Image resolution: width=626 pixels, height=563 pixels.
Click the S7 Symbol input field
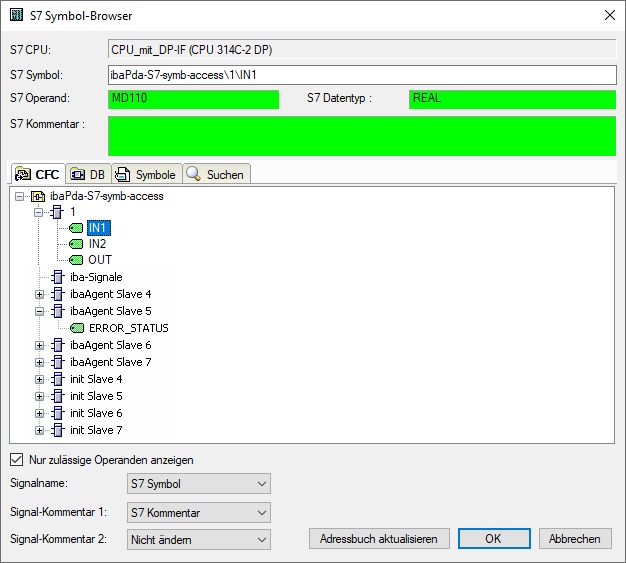pyautogui.click(x=362, y=75)
